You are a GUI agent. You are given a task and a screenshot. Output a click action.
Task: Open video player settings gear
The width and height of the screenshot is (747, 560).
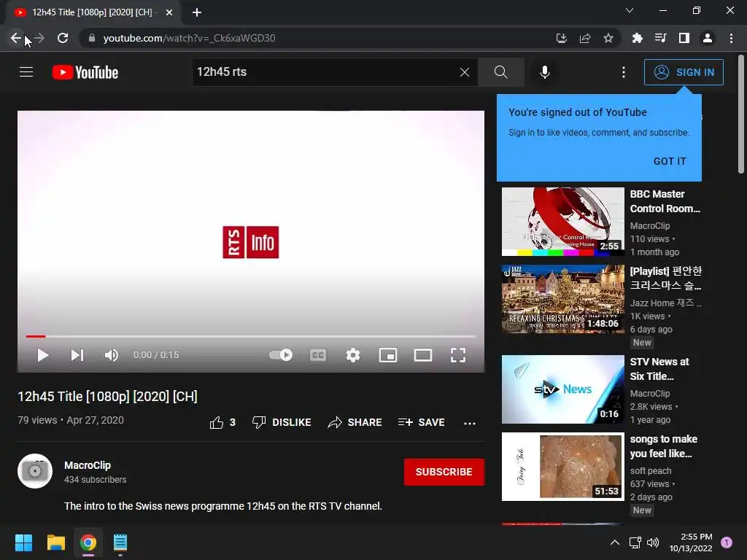353,355
